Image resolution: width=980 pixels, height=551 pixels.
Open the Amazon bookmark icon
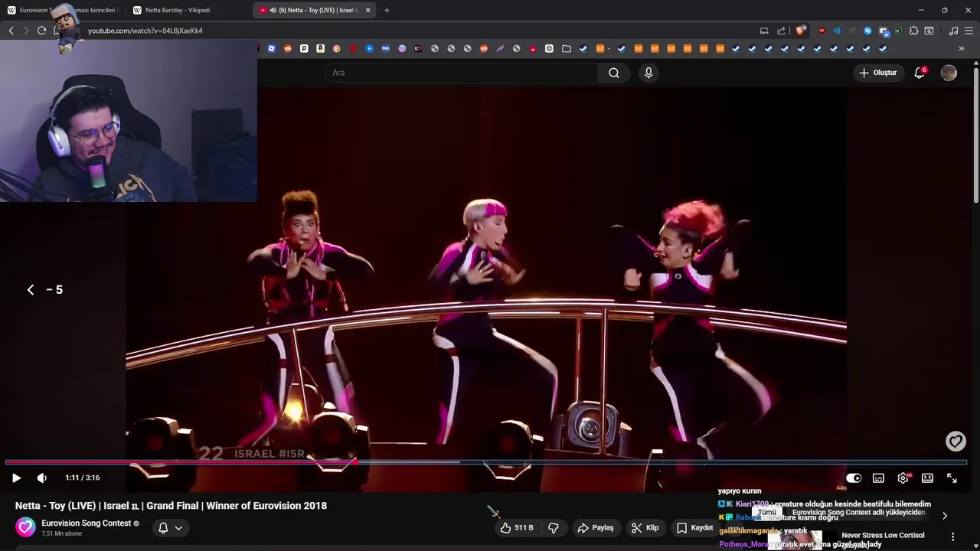coord(320,48)
